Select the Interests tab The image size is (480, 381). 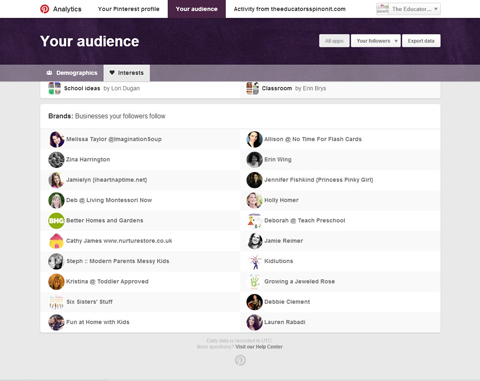click(x=127, y=73)
